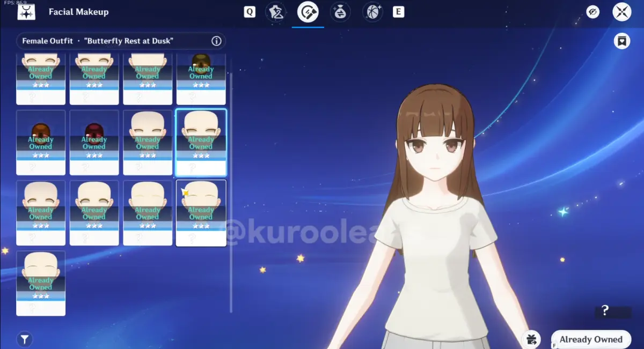Image resolution: width=644 pixels, height=349 pixels.
Task: Click the Facial Makeup star logo icon
Action: [x=26, y=12]
